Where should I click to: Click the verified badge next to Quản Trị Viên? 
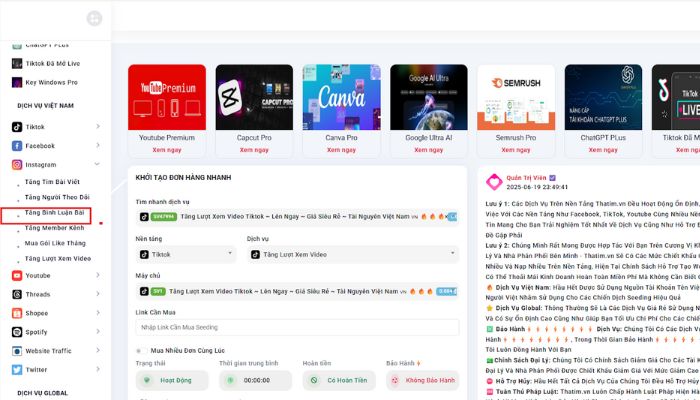(x=552, y=178)
